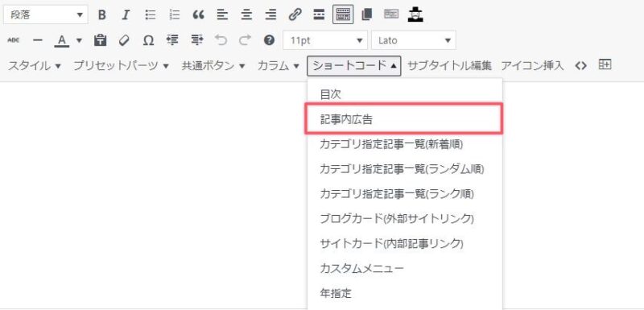This screenshot has height=310, width=644.
Task: Click the サブタイトル編集 button
Action: tap(449, 66)
